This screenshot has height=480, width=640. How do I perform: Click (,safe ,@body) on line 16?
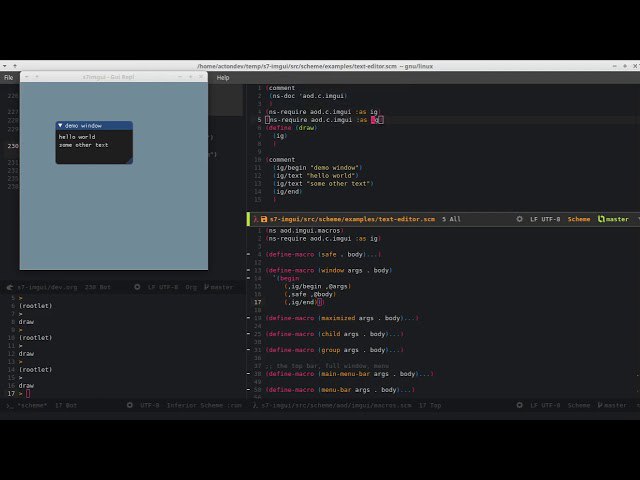310,294
